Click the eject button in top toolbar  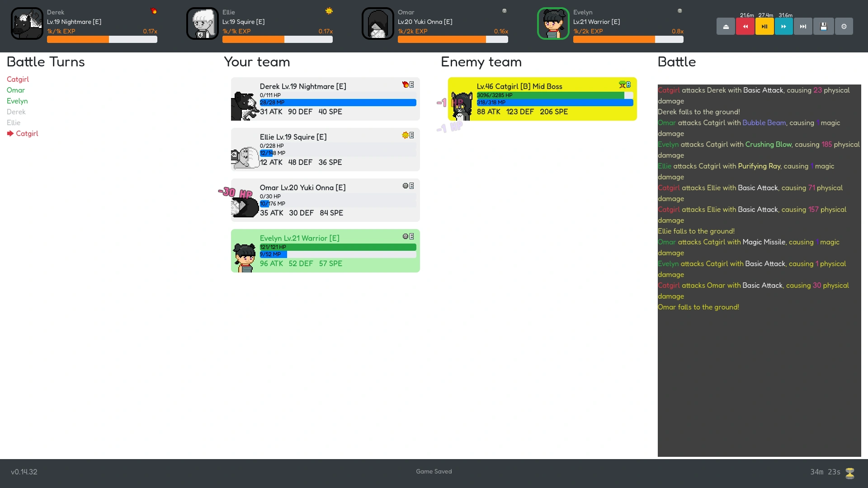click(726, 27)
